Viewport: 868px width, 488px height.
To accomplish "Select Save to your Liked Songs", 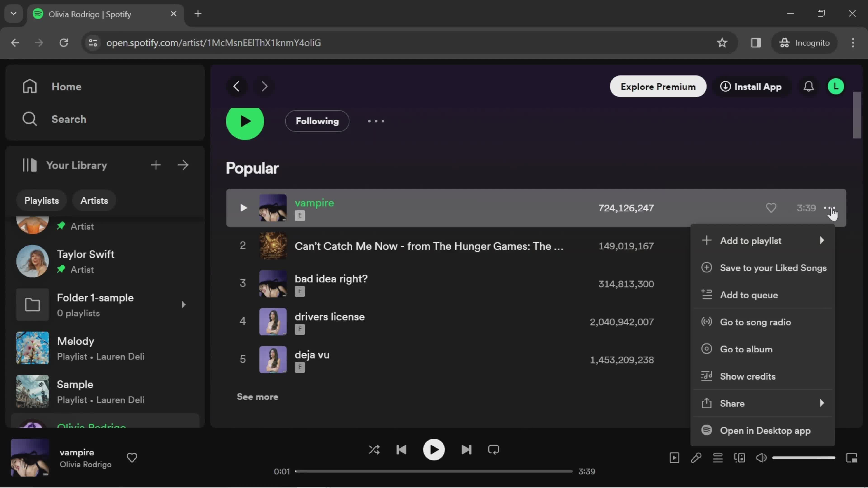I will point(763,268).
